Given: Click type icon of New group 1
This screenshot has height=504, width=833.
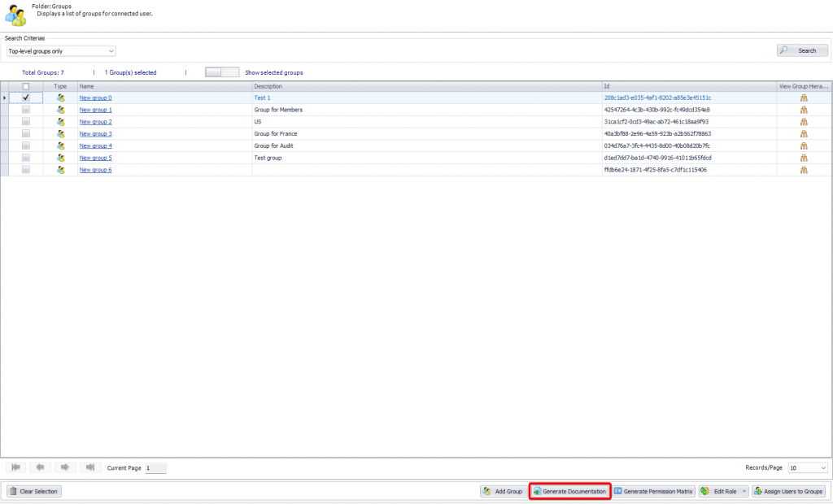Looking at the screenshot, I should (x=61, y=110).
